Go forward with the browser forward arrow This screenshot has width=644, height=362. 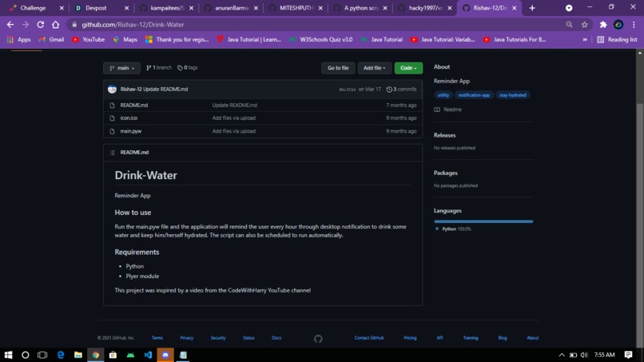[26, 25]
